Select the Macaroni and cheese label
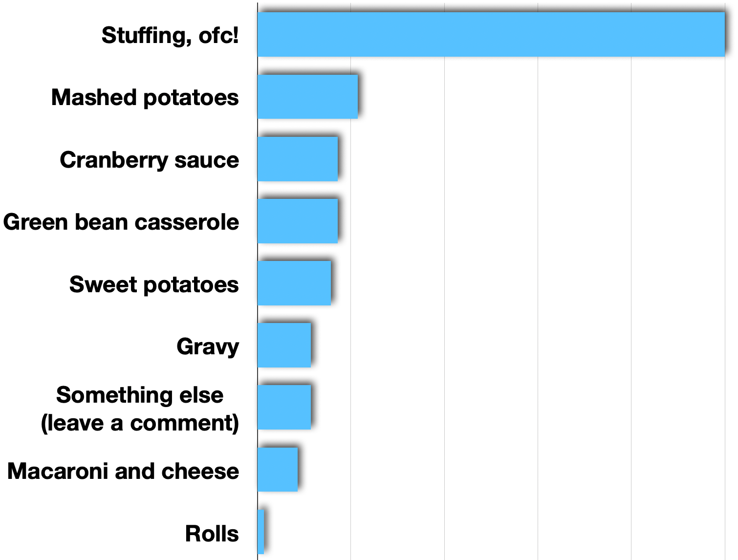The height and width of the screenshot is (560, 738). (123, 471)
